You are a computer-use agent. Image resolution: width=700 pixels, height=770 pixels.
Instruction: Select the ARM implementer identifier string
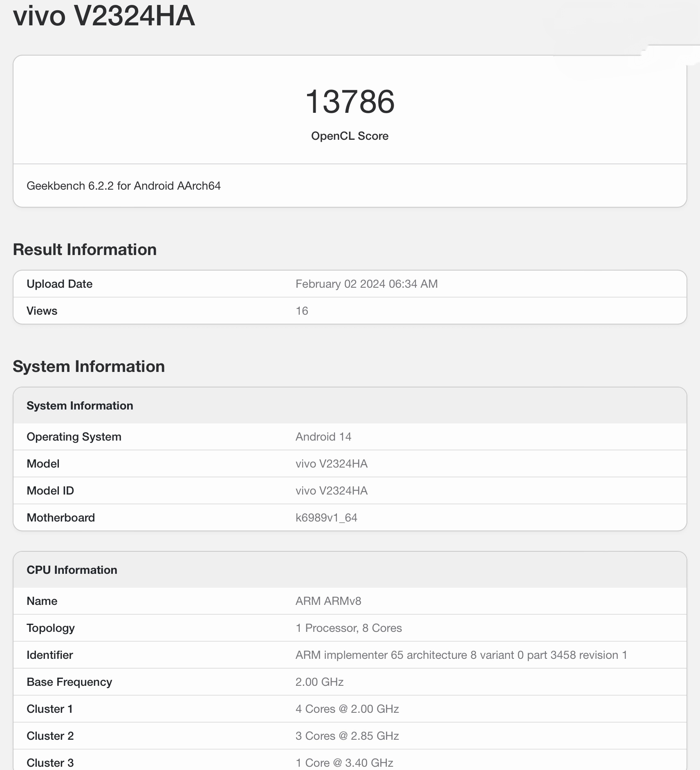coord(461,655)
